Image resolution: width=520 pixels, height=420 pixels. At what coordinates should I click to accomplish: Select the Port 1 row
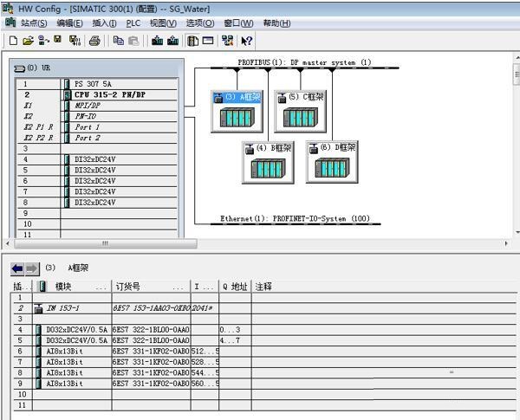click(97, 127)
